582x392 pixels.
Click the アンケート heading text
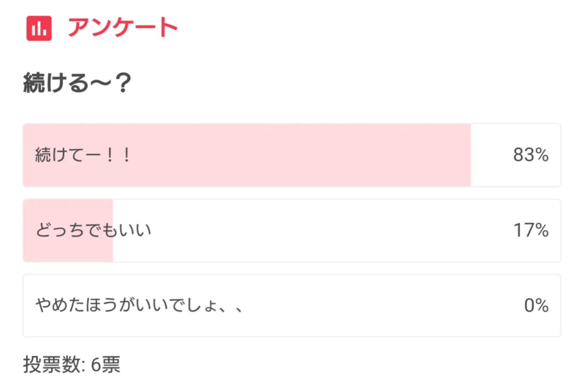(x=122, y=28)
